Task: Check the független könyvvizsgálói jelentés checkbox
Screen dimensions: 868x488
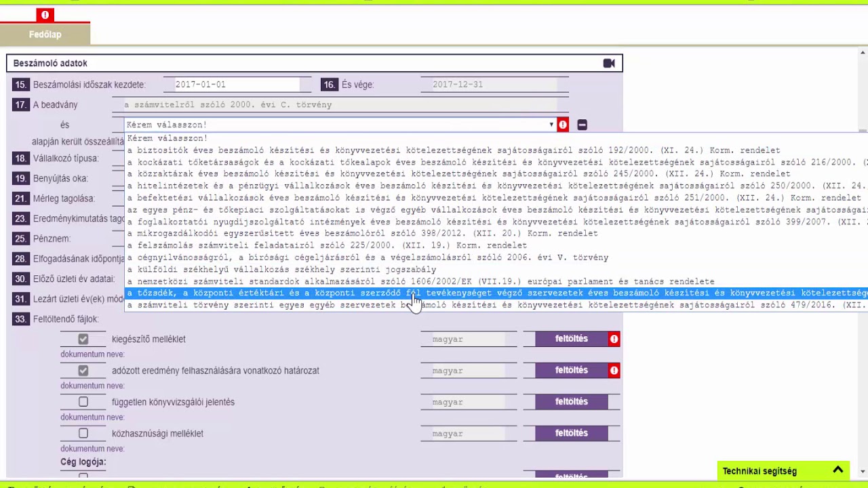Action: [83, 402]
